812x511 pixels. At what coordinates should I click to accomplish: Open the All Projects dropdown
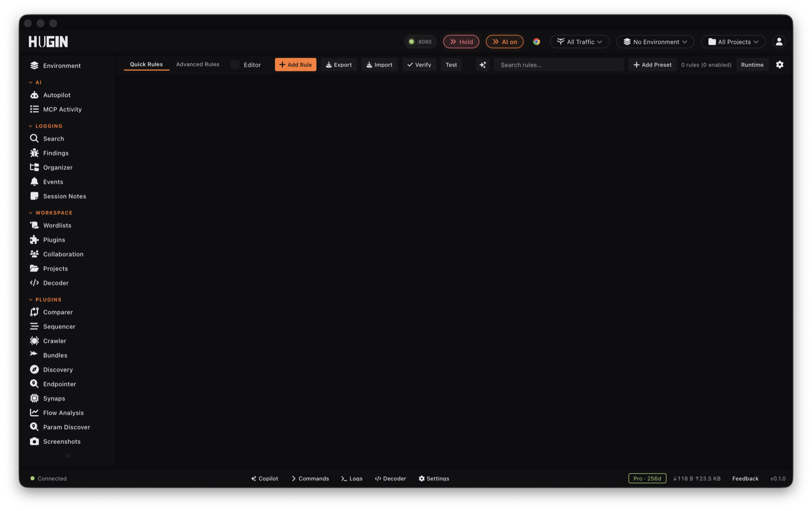(733, 42)
